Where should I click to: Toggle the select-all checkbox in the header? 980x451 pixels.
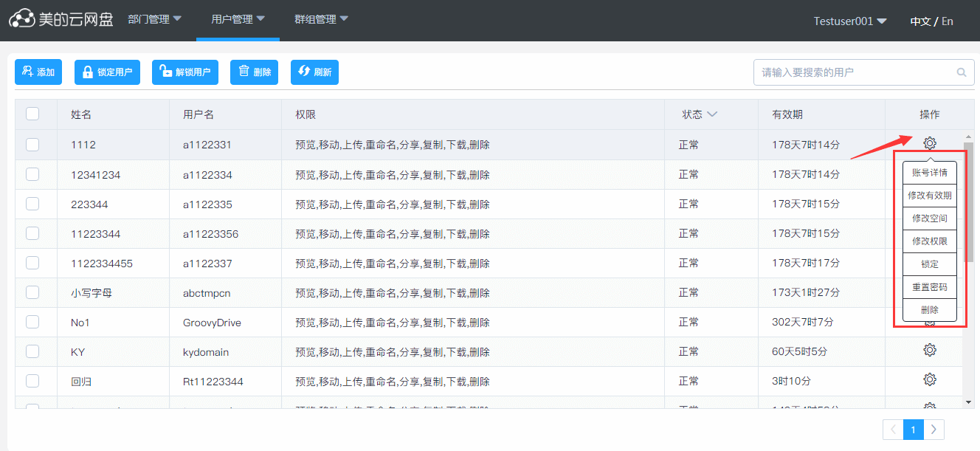coord(32,114)
